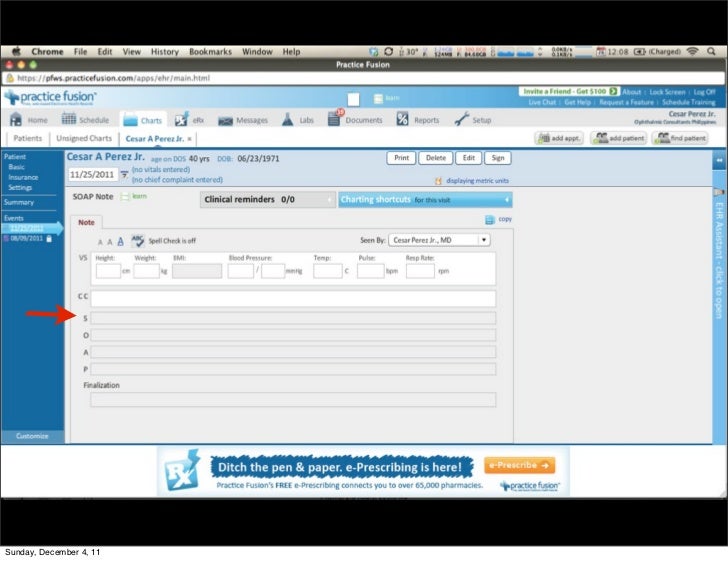Open the Documents icon with badge
728x561 pixels.
pos(335,118)
